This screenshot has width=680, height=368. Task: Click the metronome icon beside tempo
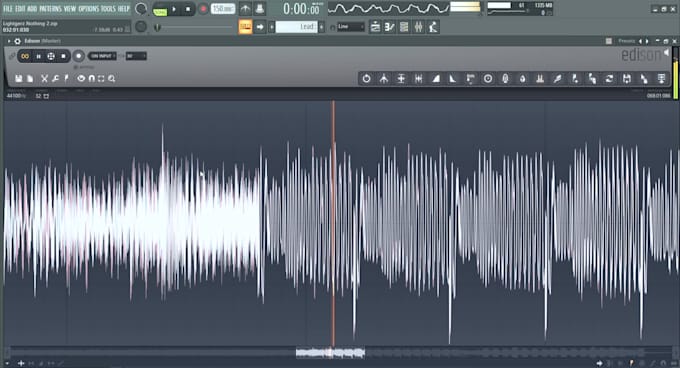click(245, 9)
